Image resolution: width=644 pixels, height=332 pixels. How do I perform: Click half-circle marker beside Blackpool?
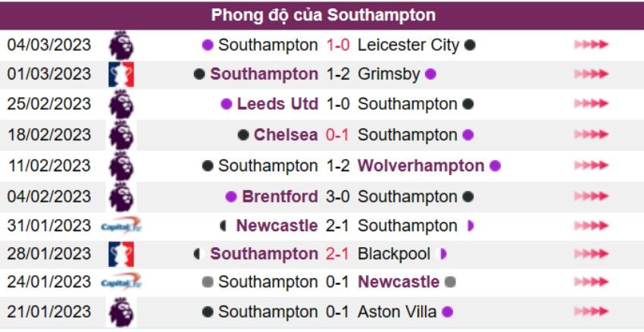coord(443,254)
